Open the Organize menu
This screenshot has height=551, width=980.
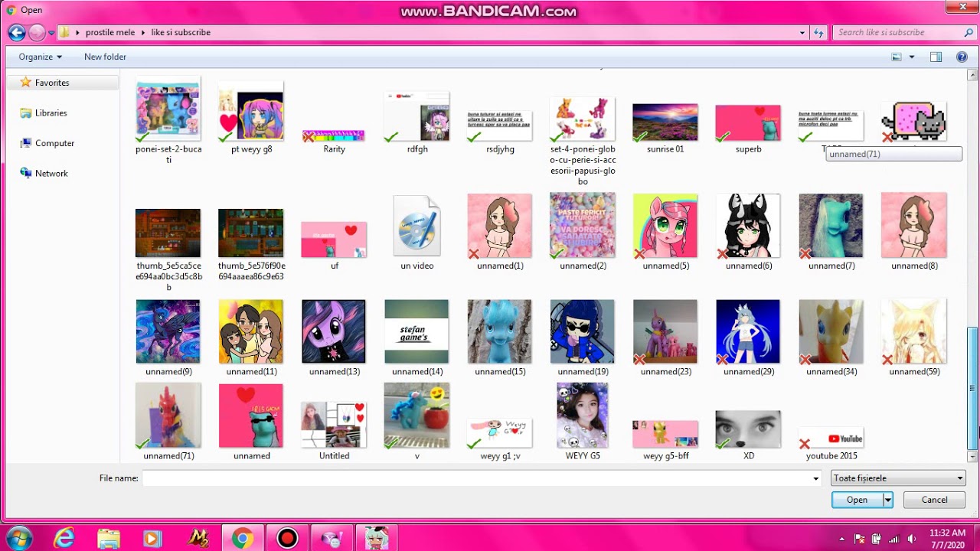(x=40, y=57)
